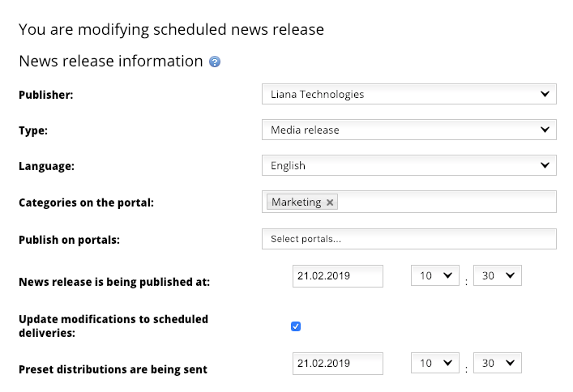573x392 pixels.
Task: Click the Publisher: label
Action: (46, 95)
